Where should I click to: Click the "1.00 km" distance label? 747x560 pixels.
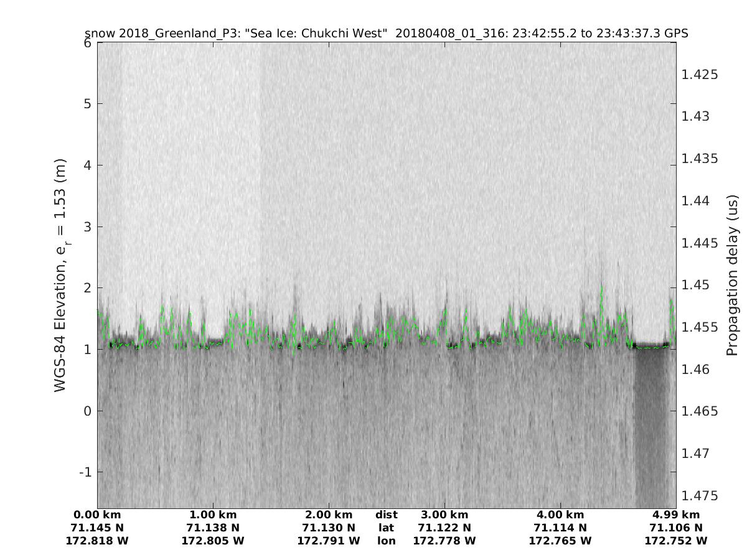pos(213,515)
